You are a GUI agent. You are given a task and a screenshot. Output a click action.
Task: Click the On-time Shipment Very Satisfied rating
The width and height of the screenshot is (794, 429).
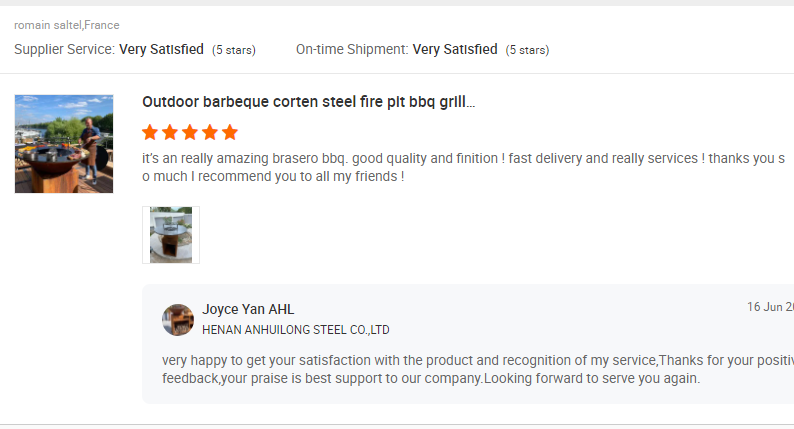click(x=455, y=49)
